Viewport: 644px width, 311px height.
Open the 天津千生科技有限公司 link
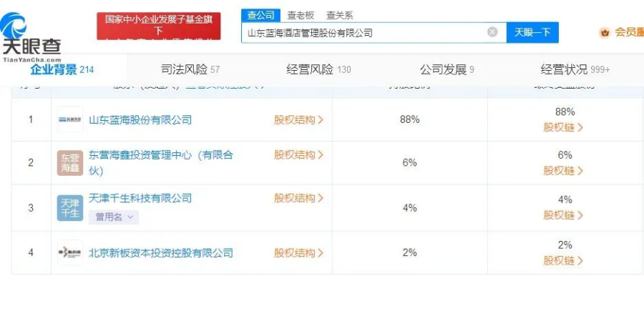pos(140,198)
